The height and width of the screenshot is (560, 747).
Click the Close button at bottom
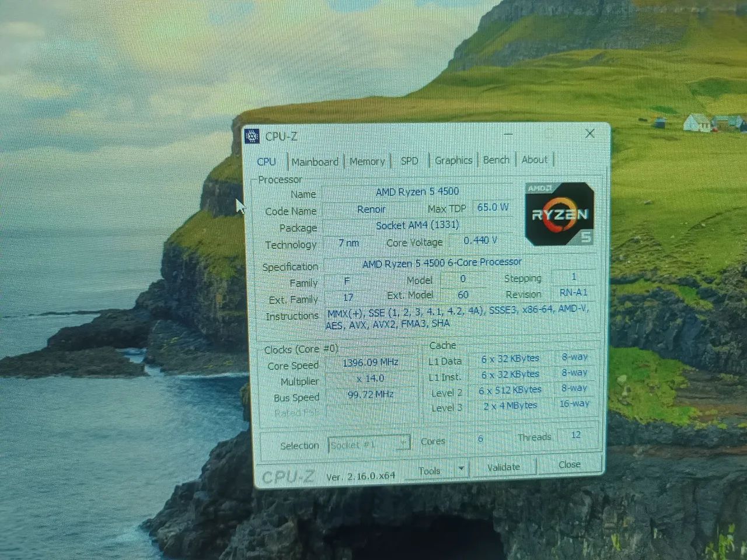point(570,464)
